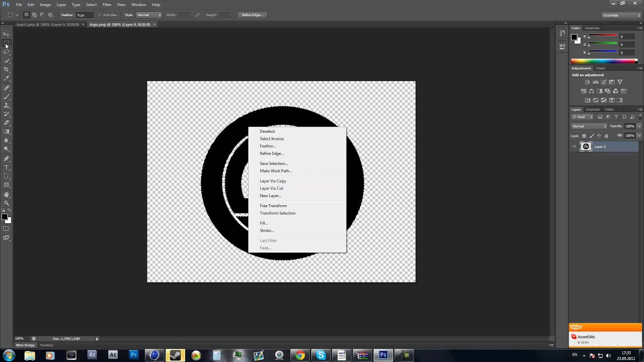This screenshot has width=644, height=362.
Task: Toggle pixel layer filter
Action: point(600,117)
